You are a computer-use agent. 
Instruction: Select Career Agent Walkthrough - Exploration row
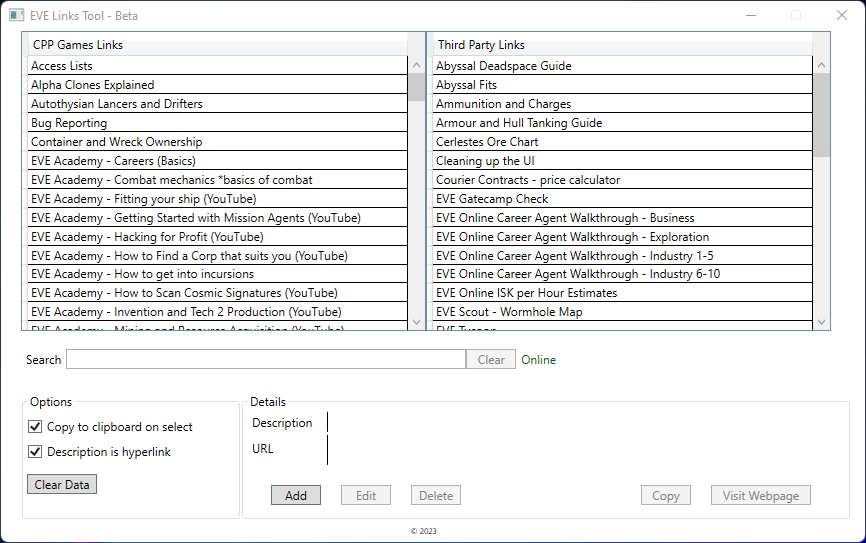622,236
